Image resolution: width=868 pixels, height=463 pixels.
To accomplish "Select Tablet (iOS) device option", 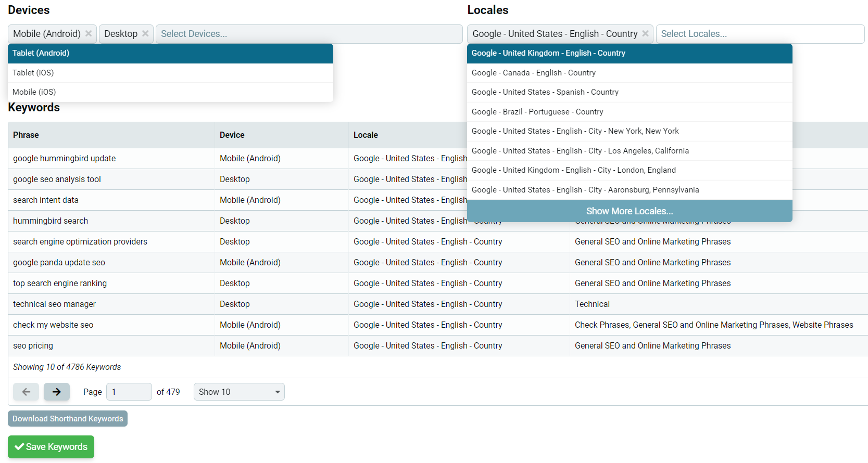I will 170,73.
